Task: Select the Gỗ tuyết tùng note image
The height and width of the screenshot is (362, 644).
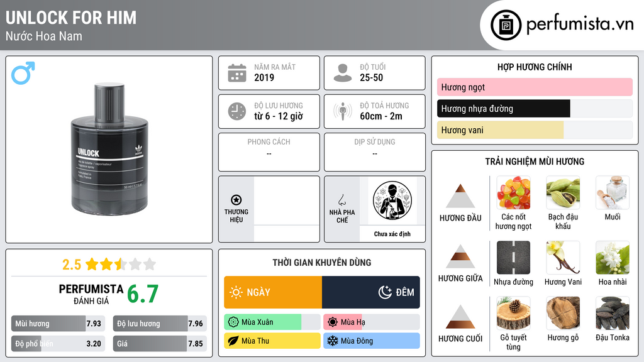Action: 513,313
